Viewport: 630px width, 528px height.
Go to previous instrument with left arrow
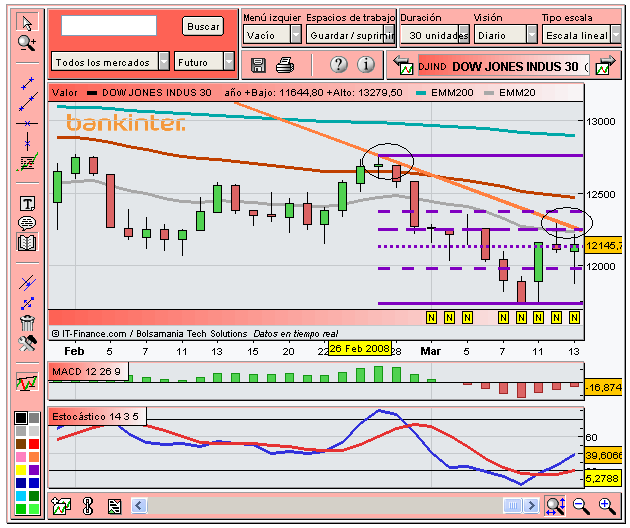tap(403, 65)
